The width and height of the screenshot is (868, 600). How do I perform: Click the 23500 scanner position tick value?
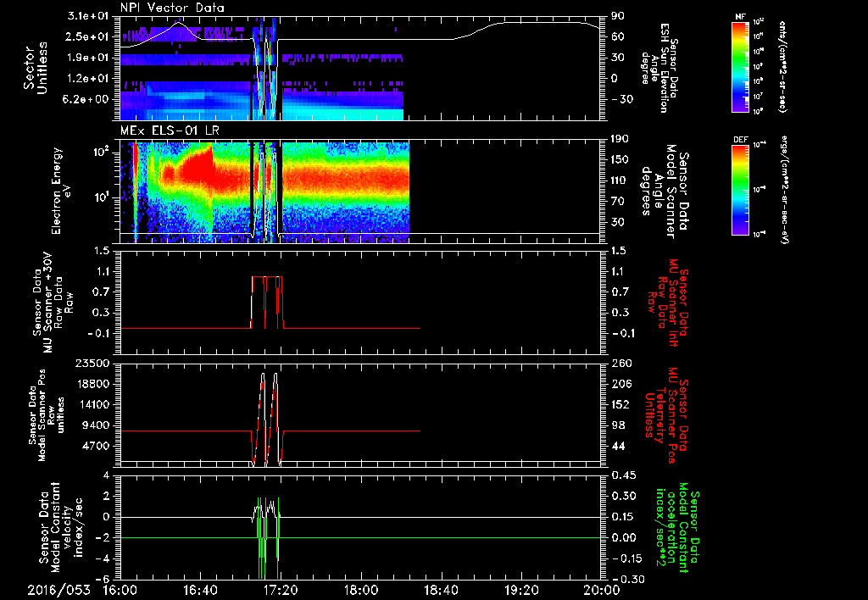[92, 363]
